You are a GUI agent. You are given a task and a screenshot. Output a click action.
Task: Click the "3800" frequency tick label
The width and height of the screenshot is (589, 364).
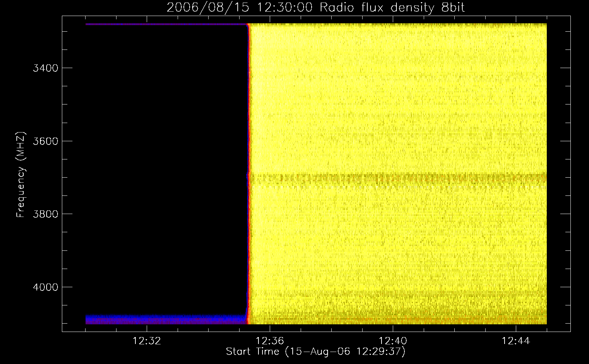point(46,214)
